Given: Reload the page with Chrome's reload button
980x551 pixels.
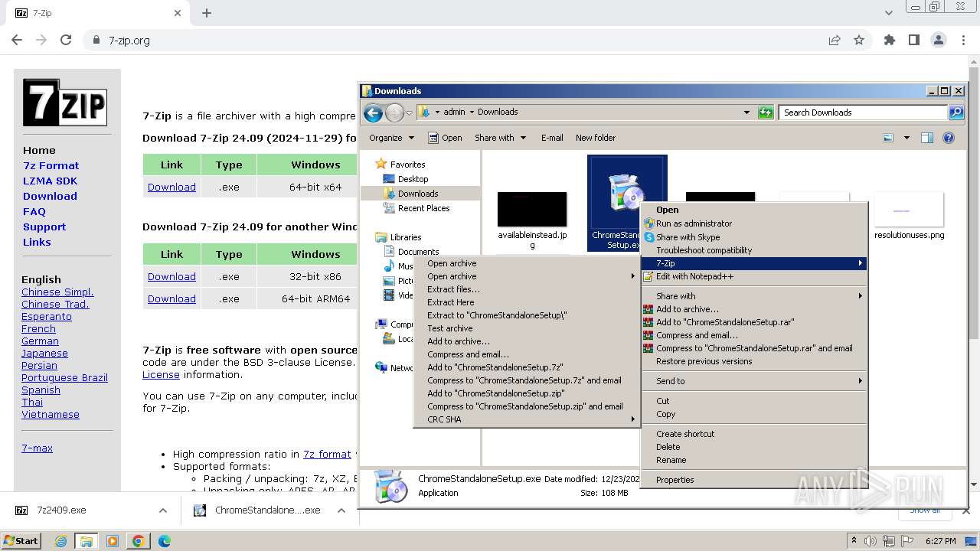Looking at the screenshot, I should pos(66,40).
